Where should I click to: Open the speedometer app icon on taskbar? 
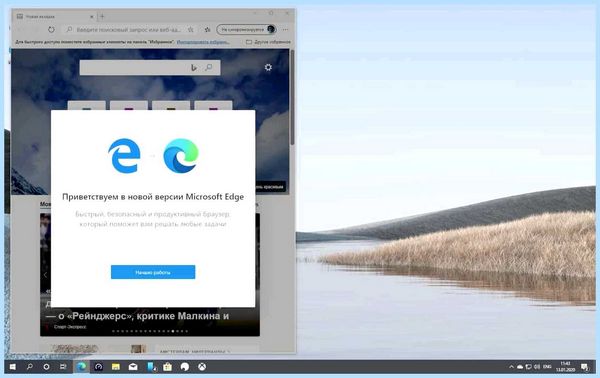[98, 367]
